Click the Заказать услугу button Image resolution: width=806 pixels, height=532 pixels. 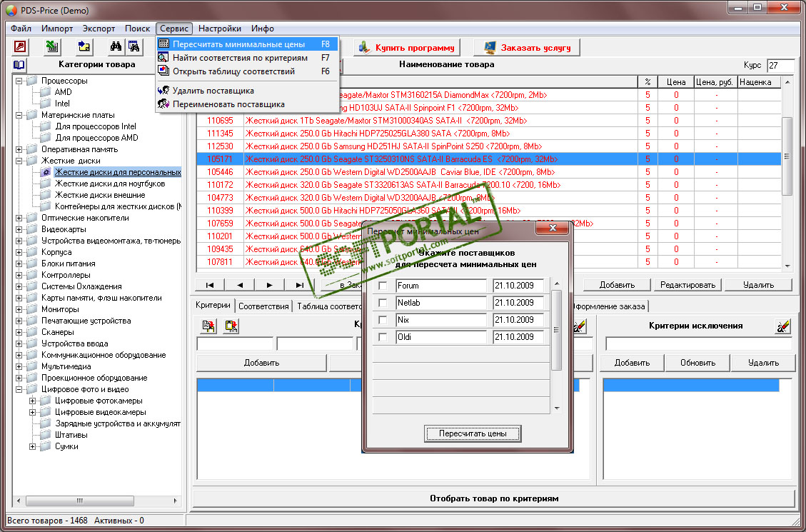(x=527, y=48)
